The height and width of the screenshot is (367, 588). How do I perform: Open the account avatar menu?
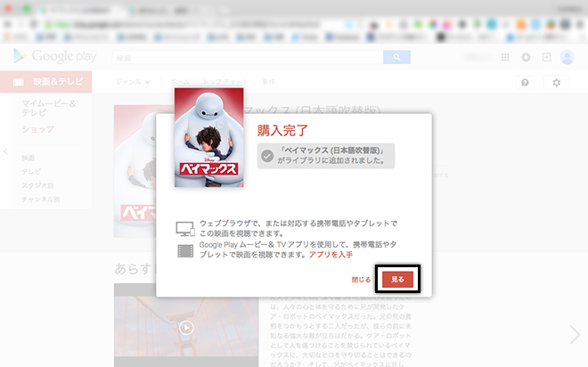coord(567,57)
